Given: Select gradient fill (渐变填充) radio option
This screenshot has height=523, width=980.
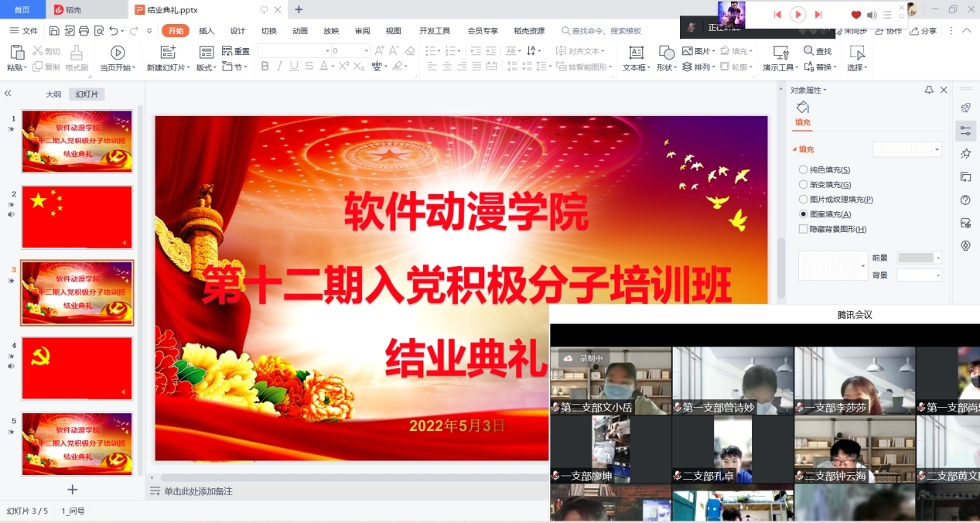Looking at the screenshot, I should (x=803, y=184).
